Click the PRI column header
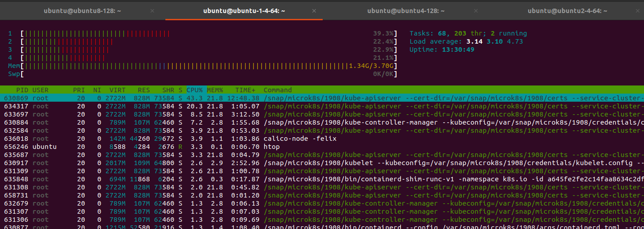Screen dimensions: 644x229 pos(79,90)
